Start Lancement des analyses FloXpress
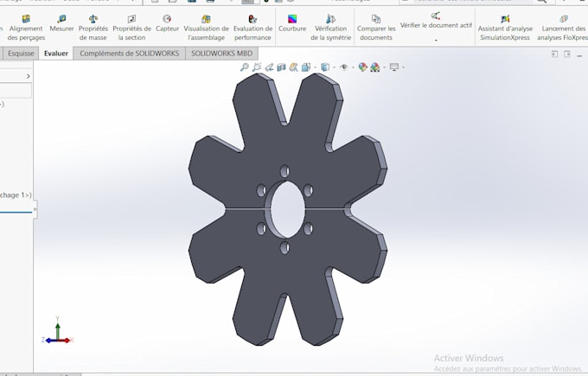 (x=562, y=28)
